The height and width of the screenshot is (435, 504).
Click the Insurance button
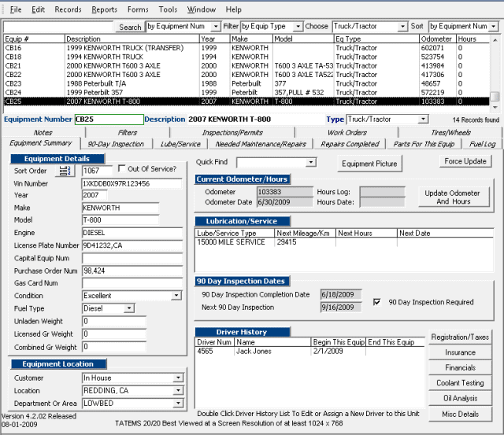[x=460, y=352]
